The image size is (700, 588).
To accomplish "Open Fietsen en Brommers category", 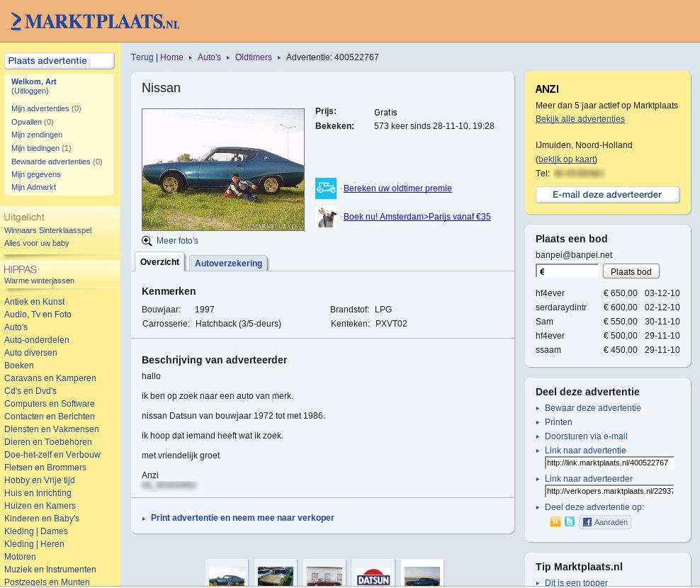I will coord(45,468).
